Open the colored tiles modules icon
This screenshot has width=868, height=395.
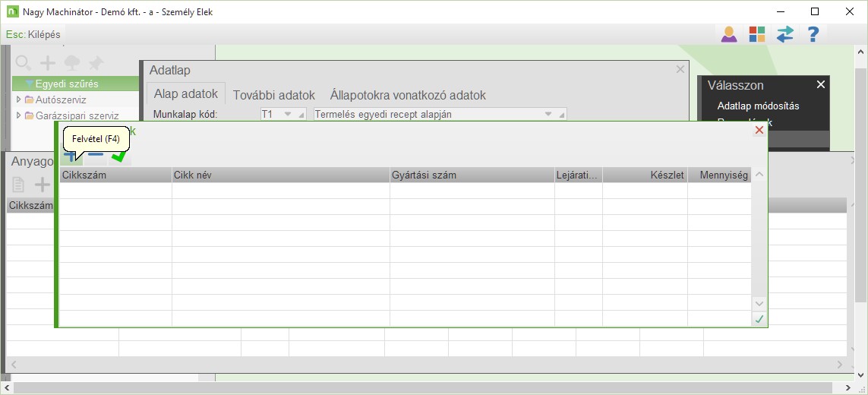pos(756,34)
